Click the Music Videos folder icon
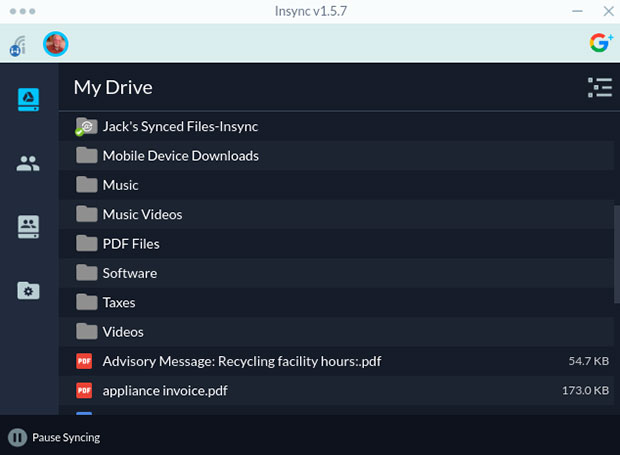 (87, 214)
